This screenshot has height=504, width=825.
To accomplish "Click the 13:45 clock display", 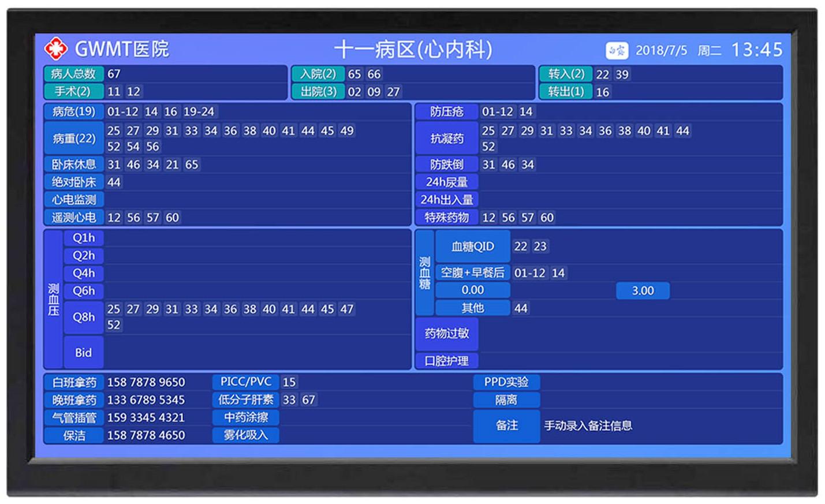I will click(x=757, y=50).
